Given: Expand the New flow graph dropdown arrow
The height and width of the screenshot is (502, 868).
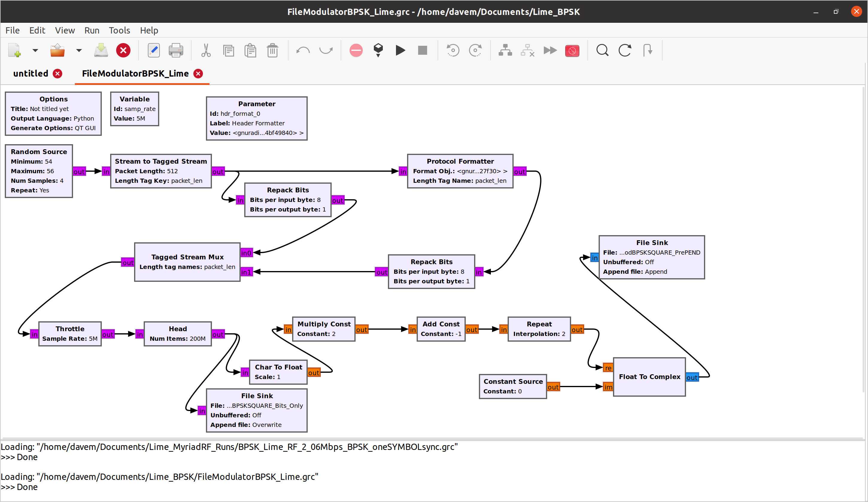Looking at the screenshot, I should 35,51.
